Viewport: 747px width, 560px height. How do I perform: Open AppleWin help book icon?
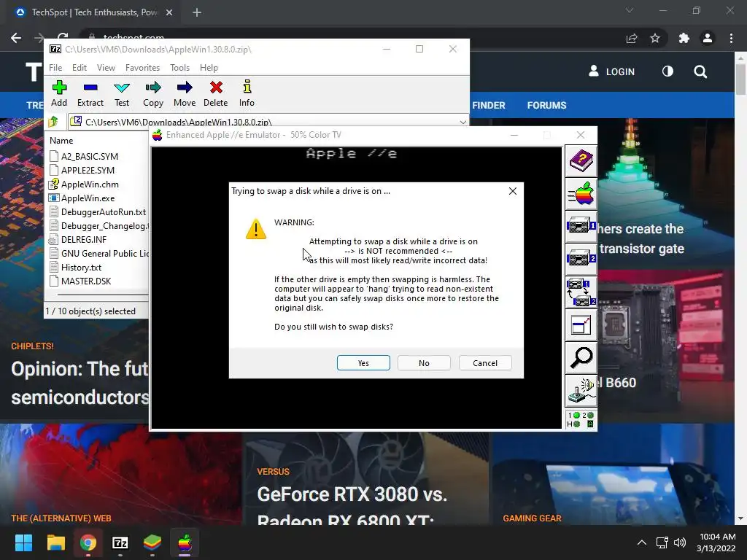coord(581,161)
